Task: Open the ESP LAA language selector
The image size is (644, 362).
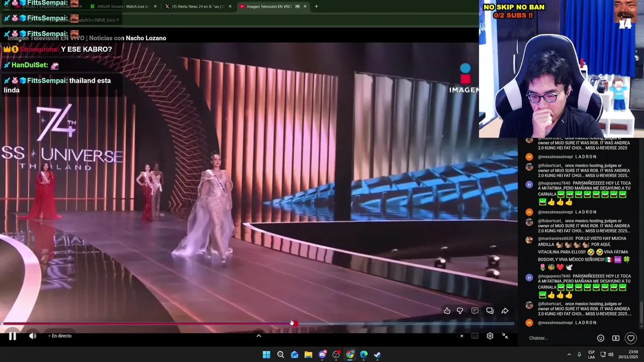Action: pyautogui.click(x=591, y=354)
